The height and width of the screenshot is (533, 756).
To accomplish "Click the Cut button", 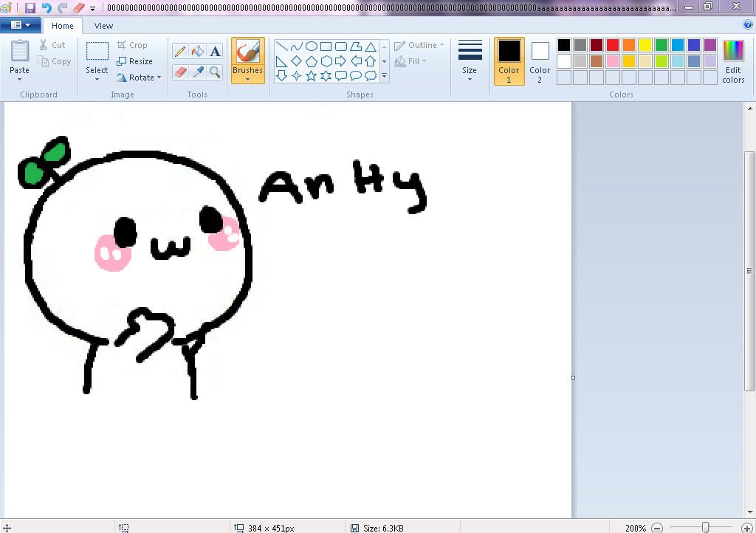I will click(52, 45).
